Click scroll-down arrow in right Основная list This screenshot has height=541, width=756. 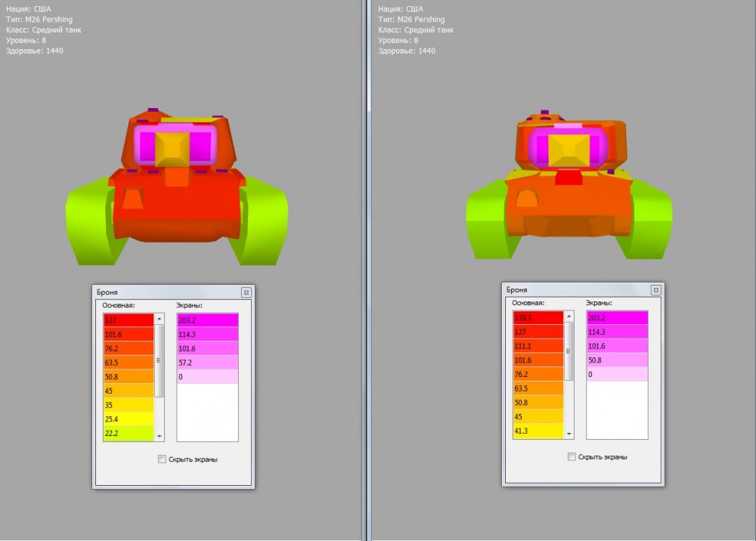pyautogui.click(x=569, y=434)
